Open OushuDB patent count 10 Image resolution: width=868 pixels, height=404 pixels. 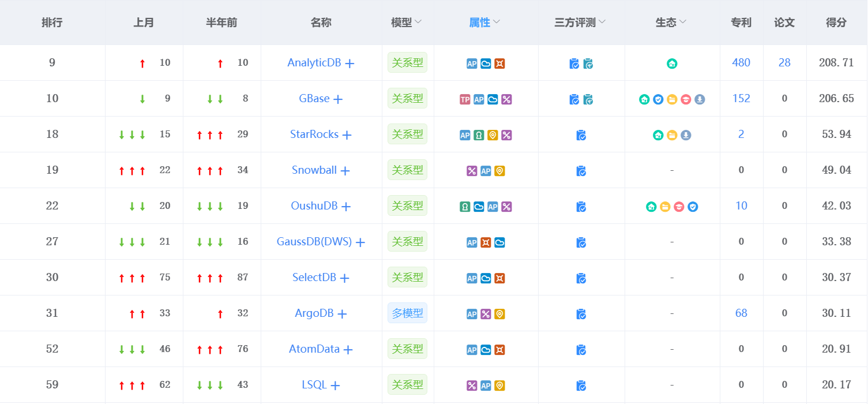click(x=741, y=206)
